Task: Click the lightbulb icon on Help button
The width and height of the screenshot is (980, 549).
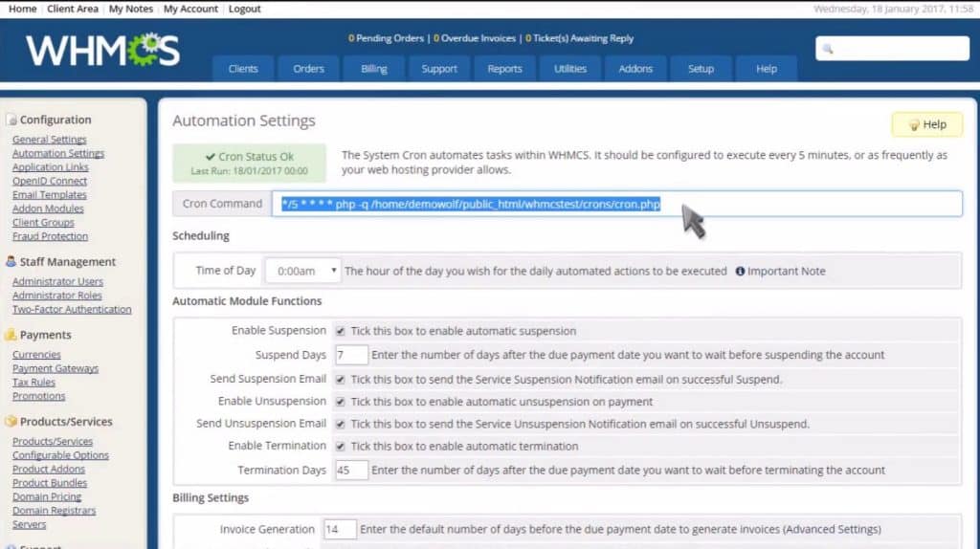Action: click(914, 125)
